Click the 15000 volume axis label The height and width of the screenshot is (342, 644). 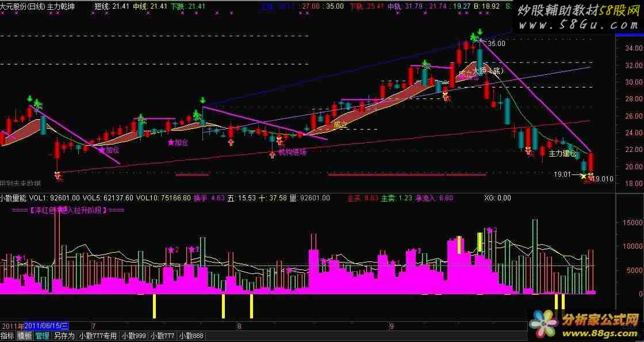(x=632, y=222)
